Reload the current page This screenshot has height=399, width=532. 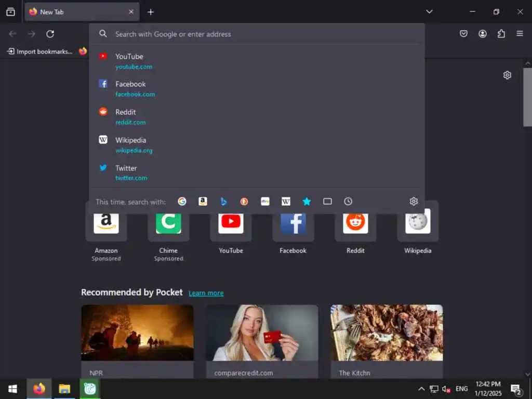50,34
